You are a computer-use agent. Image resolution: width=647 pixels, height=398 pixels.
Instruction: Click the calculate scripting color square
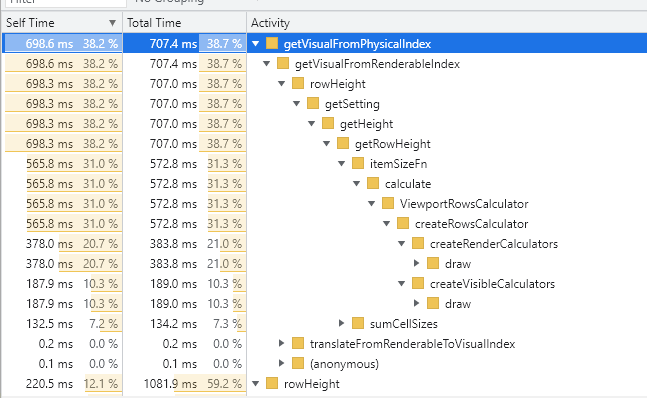click(373, 183)
